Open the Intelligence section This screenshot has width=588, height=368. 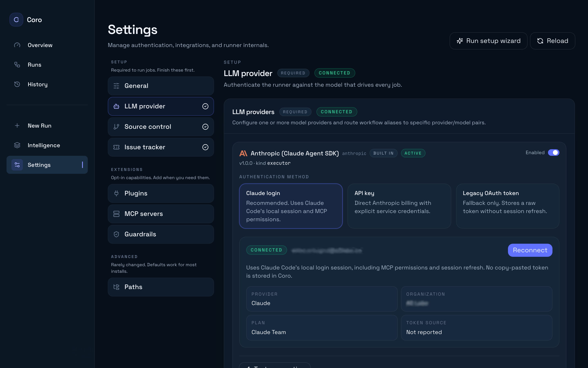[x=47, y=145]
